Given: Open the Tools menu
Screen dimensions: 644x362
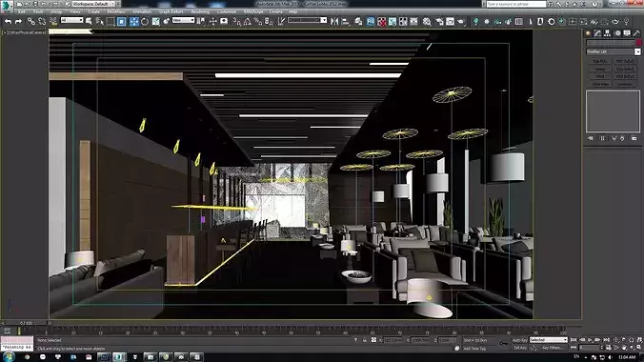Looking at the screenshot, I should coord(38,12).
